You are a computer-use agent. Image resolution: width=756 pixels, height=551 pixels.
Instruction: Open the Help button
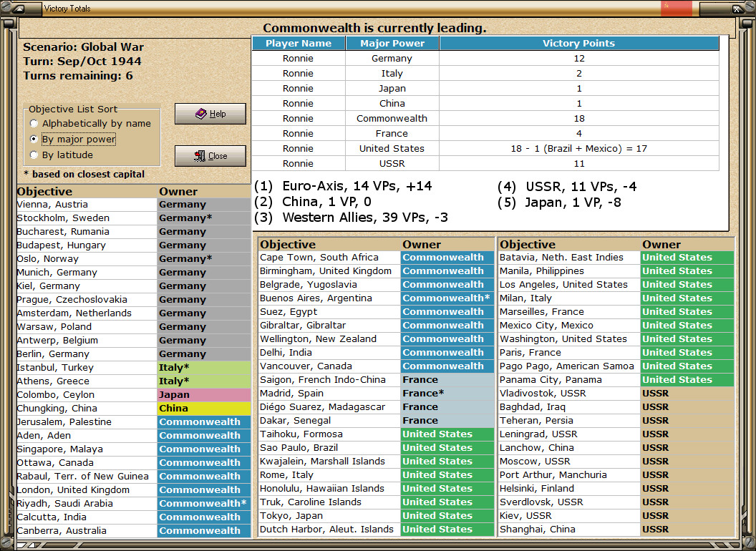[x=210, y=114]
